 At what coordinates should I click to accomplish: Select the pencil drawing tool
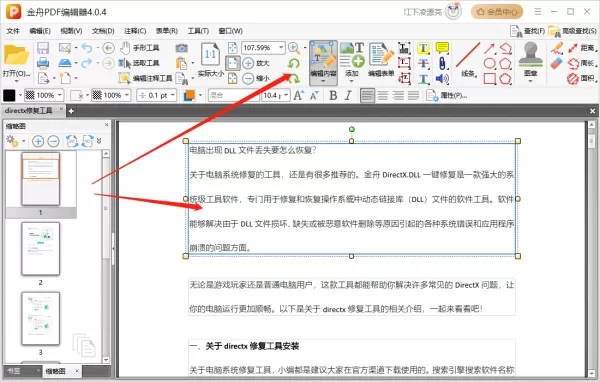tap(557, 48)
